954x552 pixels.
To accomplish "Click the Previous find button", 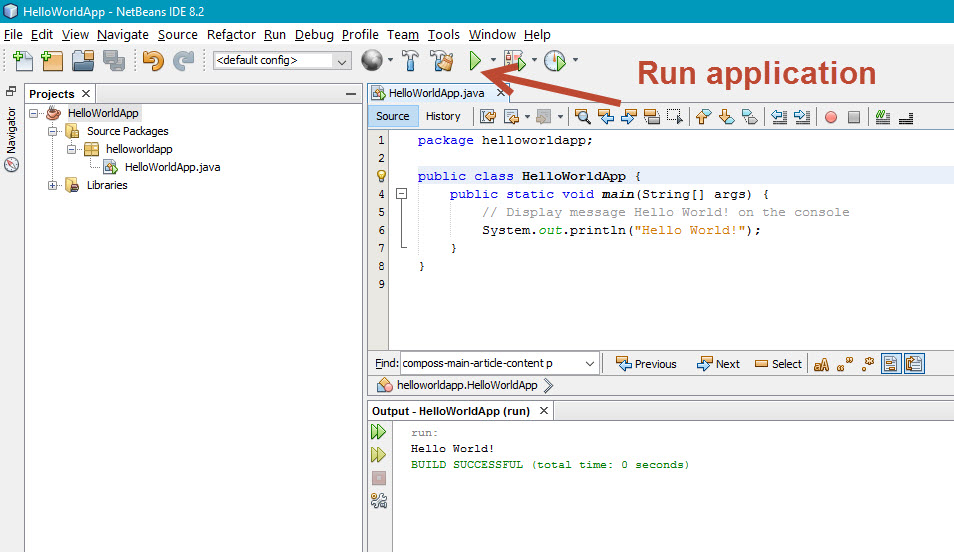I will point(646,364).
